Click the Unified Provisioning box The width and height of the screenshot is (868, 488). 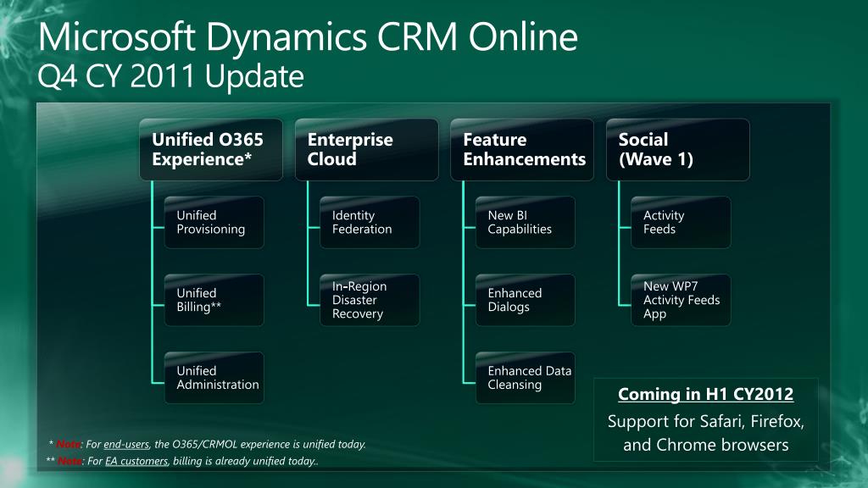(214, 223)
